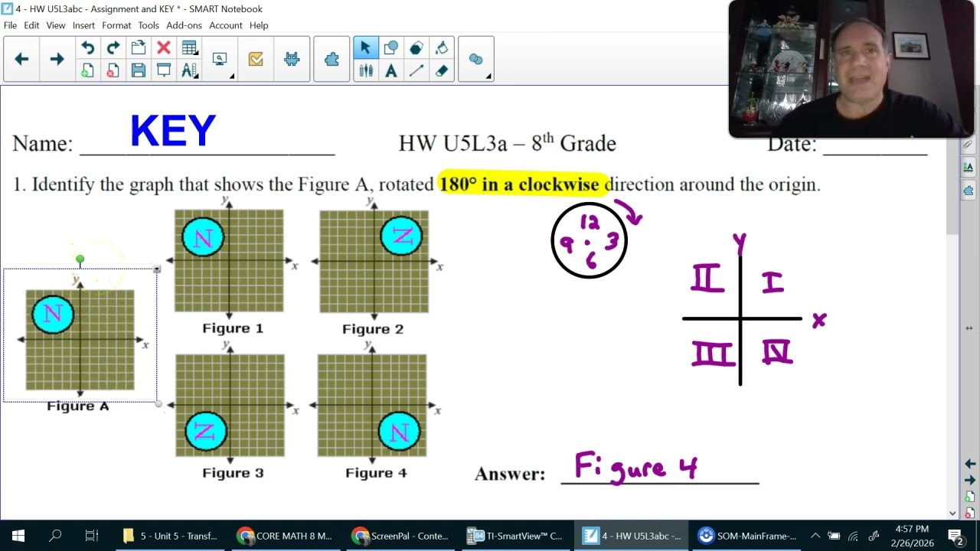The image size is (980, 551).
Task: Click the resize handle at Figure A's corner
Action: pyautogui.click(x=158, y=403)
